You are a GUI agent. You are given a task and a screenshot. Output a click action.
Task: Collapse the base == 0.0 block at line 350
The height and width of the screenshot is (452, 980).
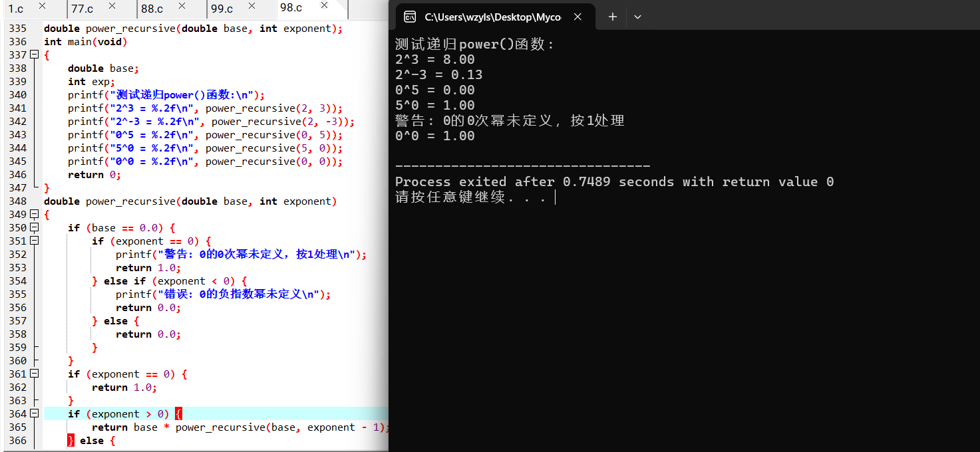click(x=35, y=227)
